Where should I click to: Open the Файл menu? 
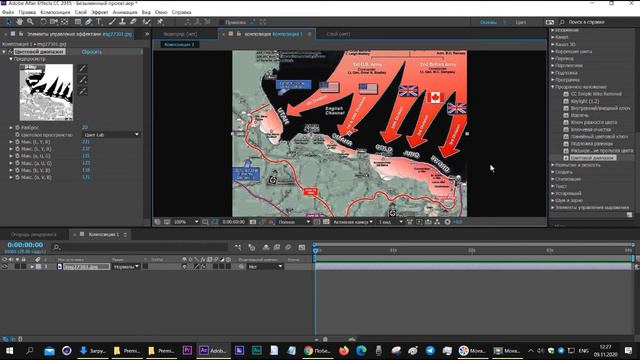8,12
